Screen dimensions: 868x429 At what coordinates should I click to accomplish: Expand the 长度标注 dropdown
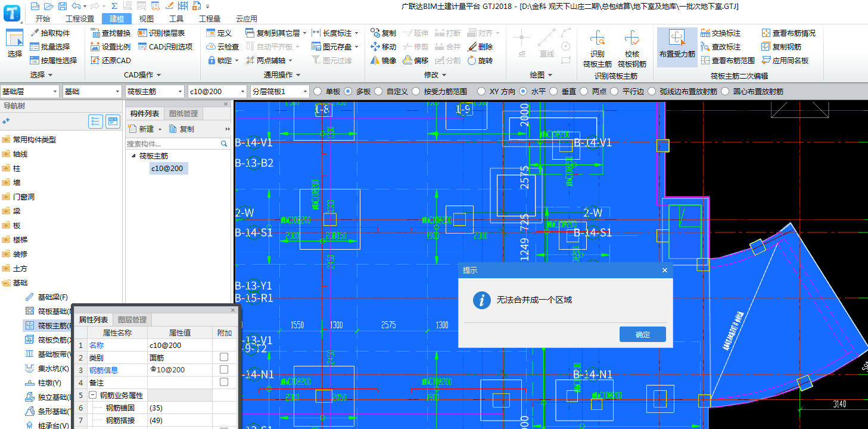point(356,33)
